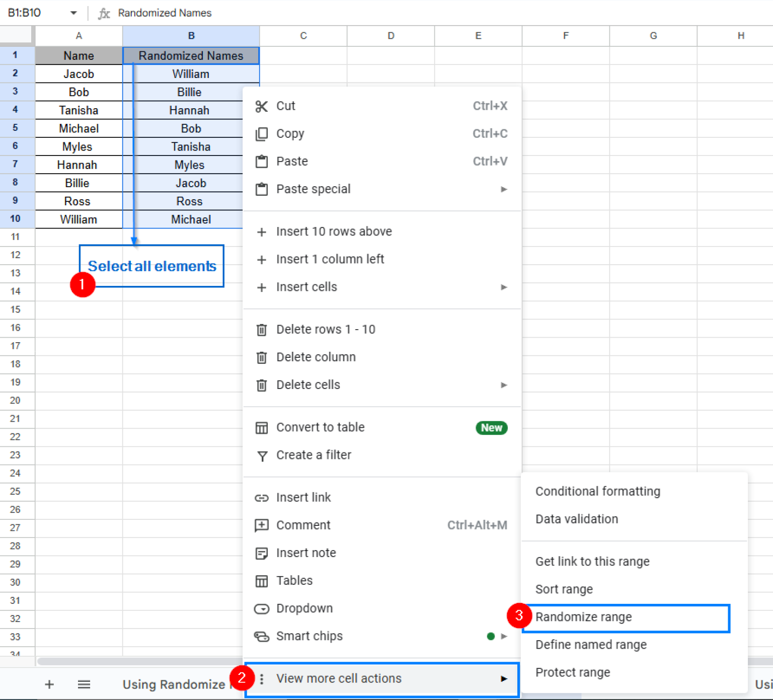
Task: Select the Create a filter funnel icon
Action: click(x=262, y=455)
